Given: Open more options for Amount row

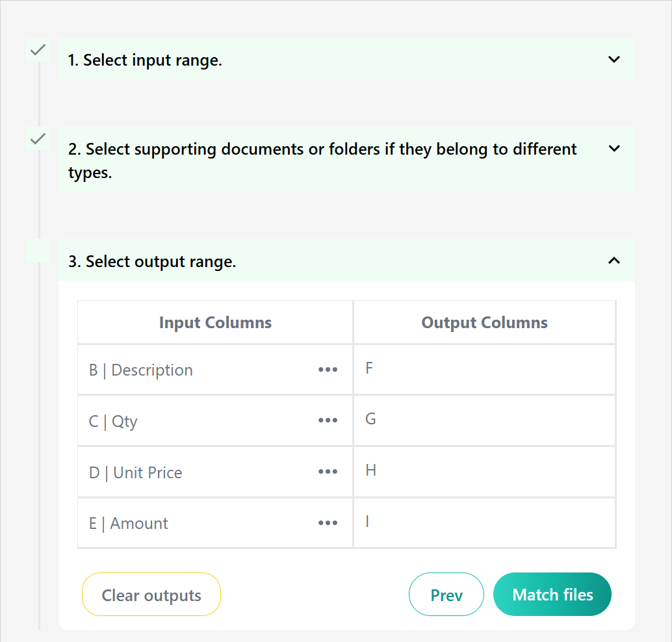Looking at the screenshot, I should pos(328,523).
